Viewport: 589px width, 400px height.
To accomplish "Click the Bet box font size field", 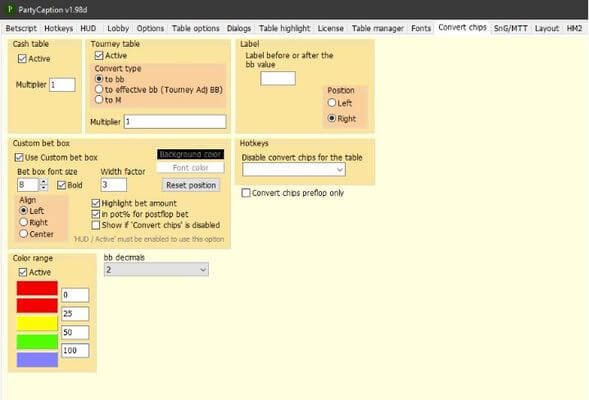I will (x=28, y=185).
